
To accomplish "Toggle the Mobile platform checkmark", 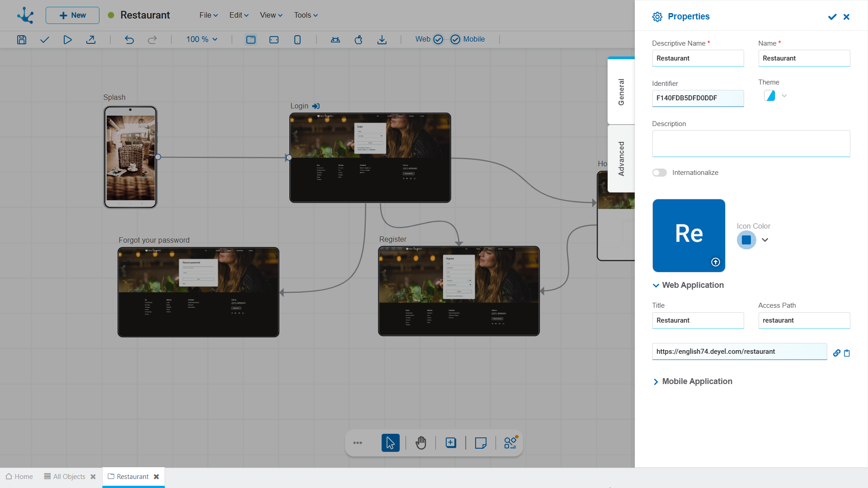I will click(x=455, y=39).
